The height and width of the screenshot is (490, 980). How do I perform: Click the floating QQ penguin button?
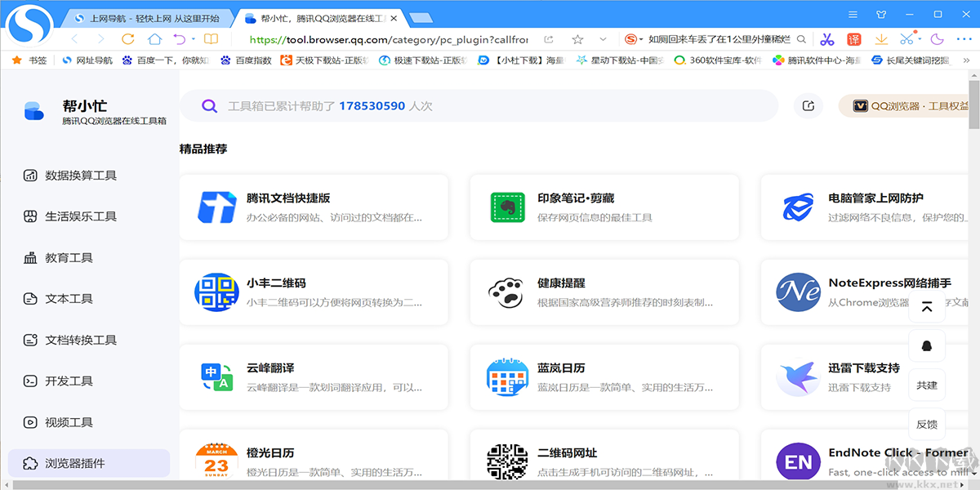click(927, 345)
